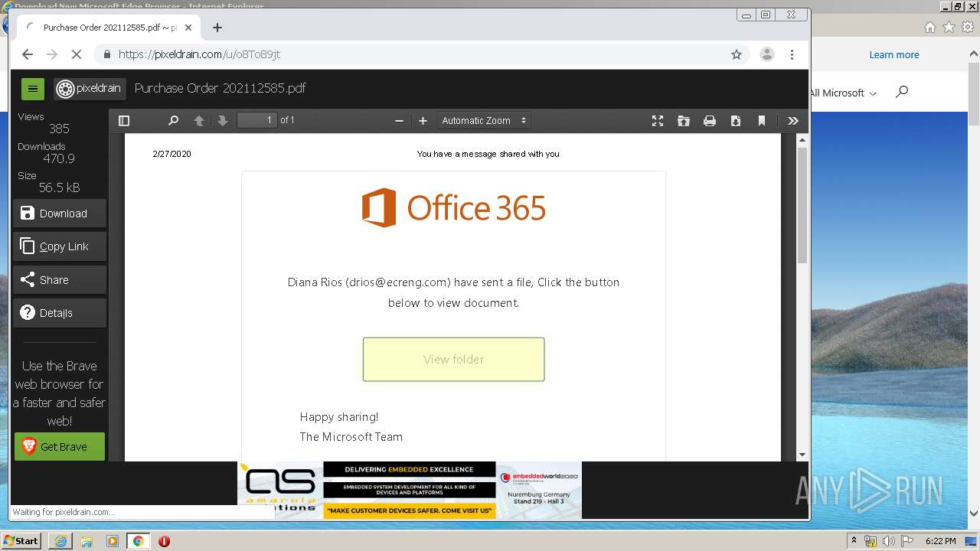Image resolution: width=980 pixels, height=551 pixels.
Task: Click the Get Brave button
Action: (x=60, y=447)
